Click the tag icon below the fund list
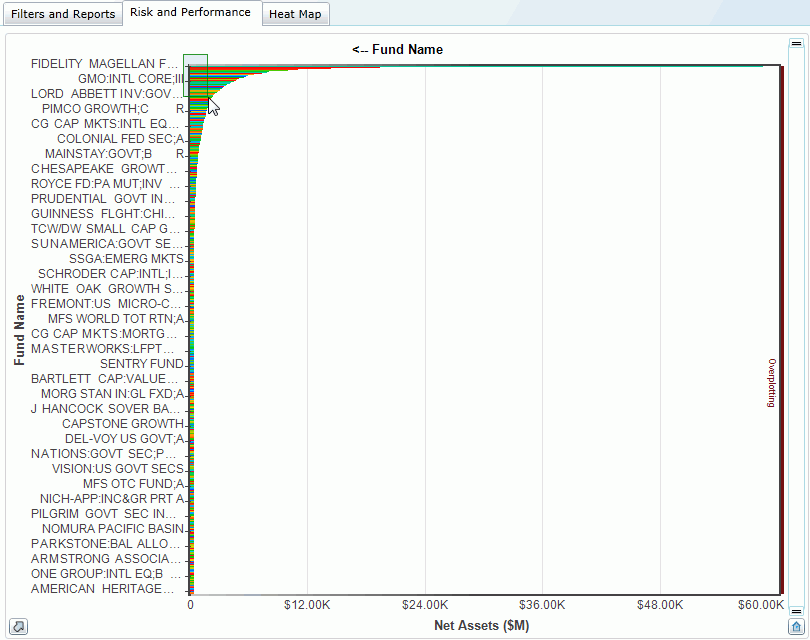Image resolution: width=810 pixels, height=640 pixels. tap(19, 627)
